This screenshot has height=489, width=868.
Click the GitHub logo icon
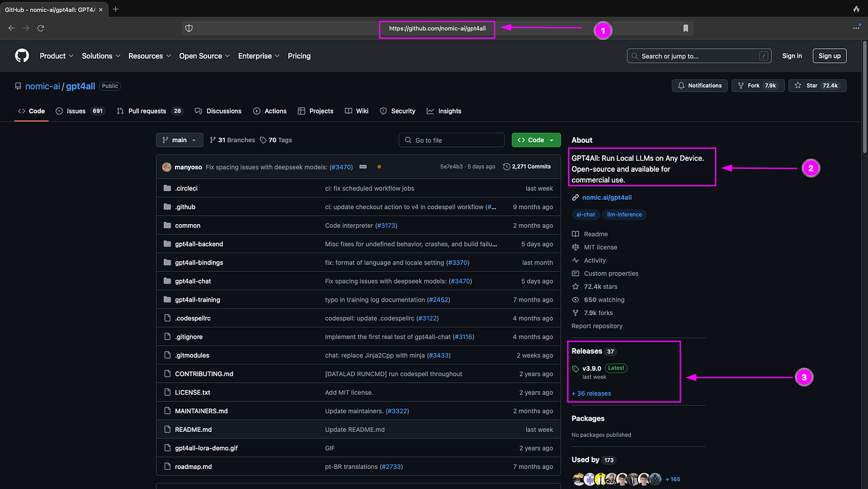pos(22,56)
